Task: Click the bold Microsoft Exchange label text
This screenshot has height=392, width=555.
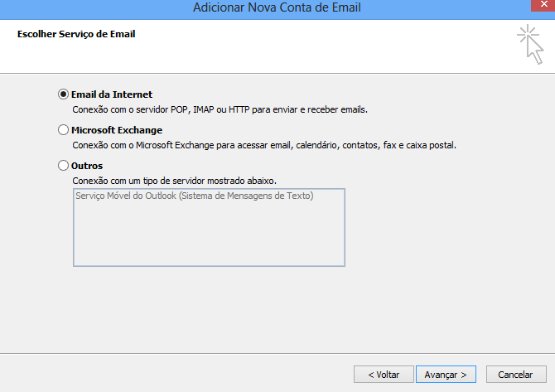Action: pos(117,130)
